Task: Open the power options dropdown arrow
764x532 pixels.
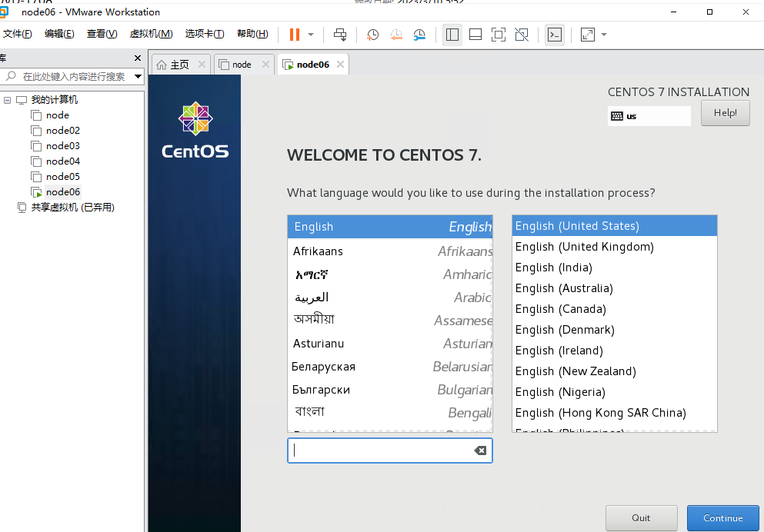Action: [x=310, y=34]
